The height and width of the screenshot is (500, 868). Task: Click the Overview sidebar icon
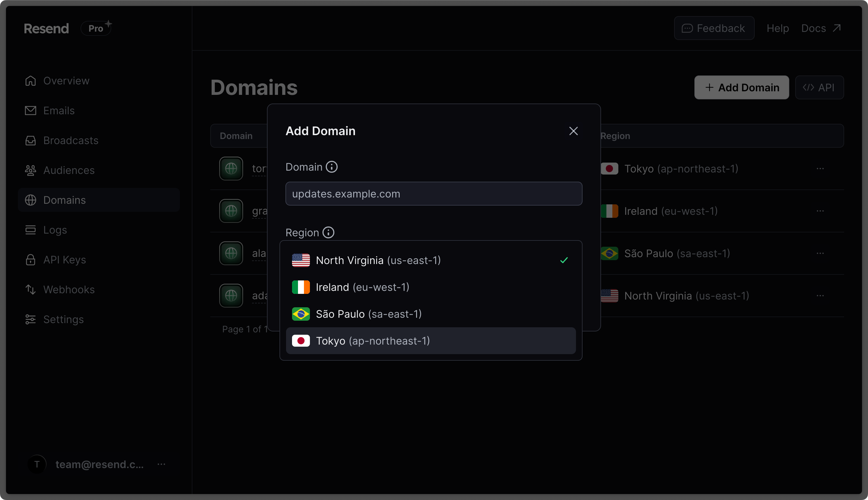(30, 81)
